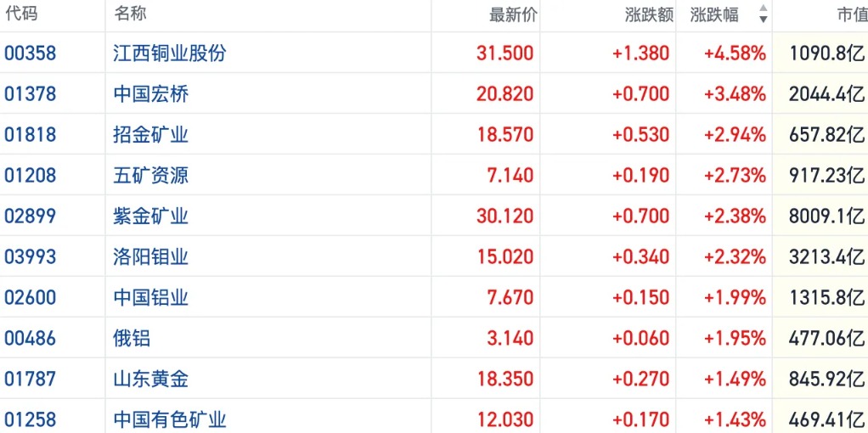The width and height of the screenshot is (868, 433).
Task: Click the 俄铝 stock name
Action: 132,338
